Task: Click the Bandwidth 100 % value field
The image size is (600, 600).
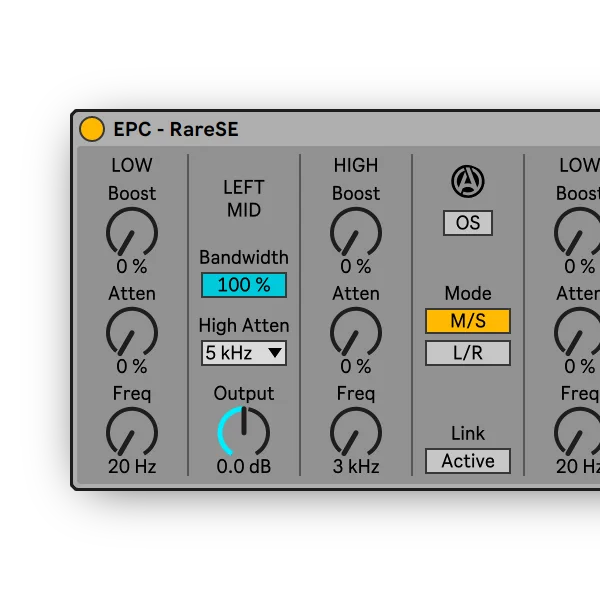Action: [244, 285]
